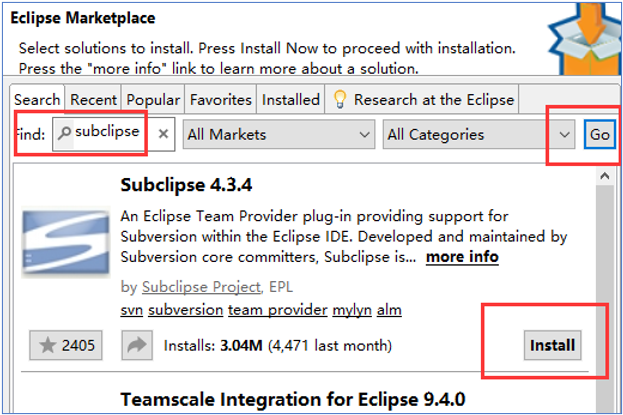Open the Research at the Eclipse tab
Viewport: 623px width, 415px height.
(x=422, y=99)
